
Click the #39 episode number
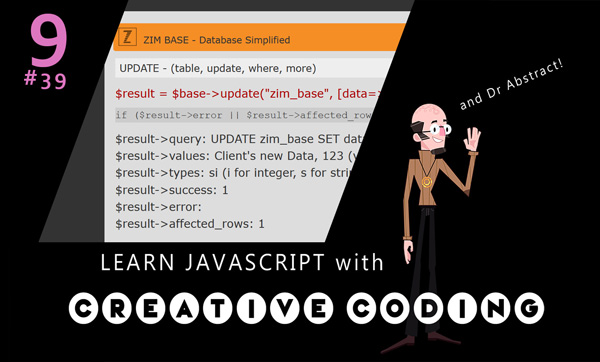(x=45, y=81)
